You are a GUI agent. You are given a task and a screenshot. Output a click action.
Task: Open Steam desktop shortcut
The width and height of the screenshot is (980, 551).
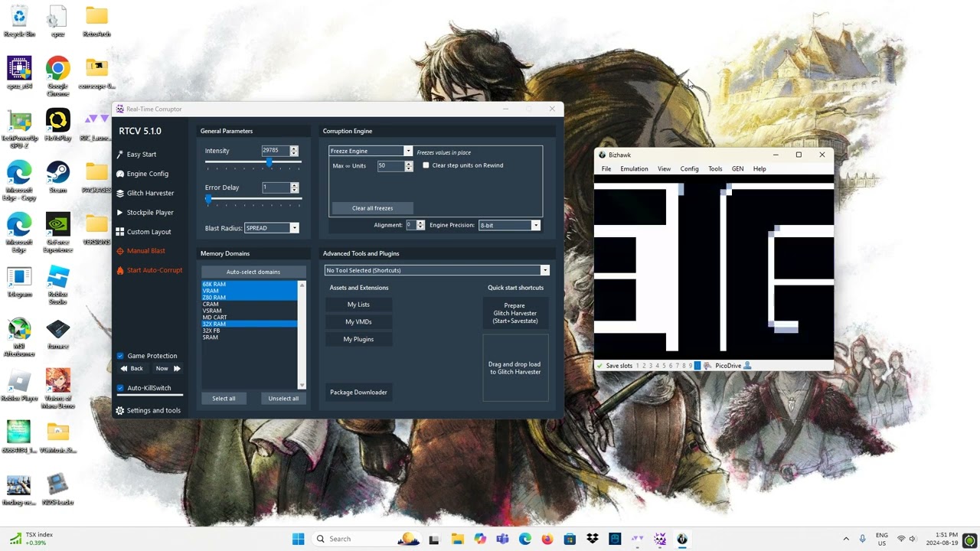[x=57, y=178]
